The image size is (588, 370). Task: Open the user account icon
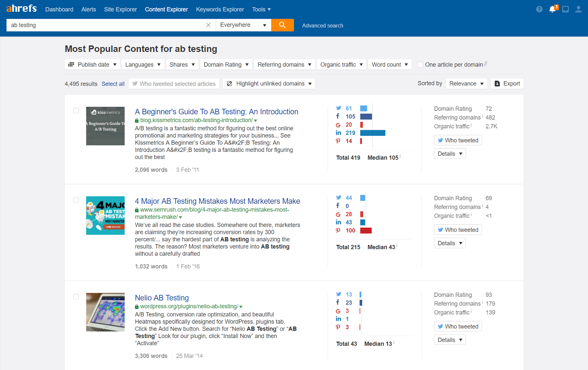tap(578, 9)
